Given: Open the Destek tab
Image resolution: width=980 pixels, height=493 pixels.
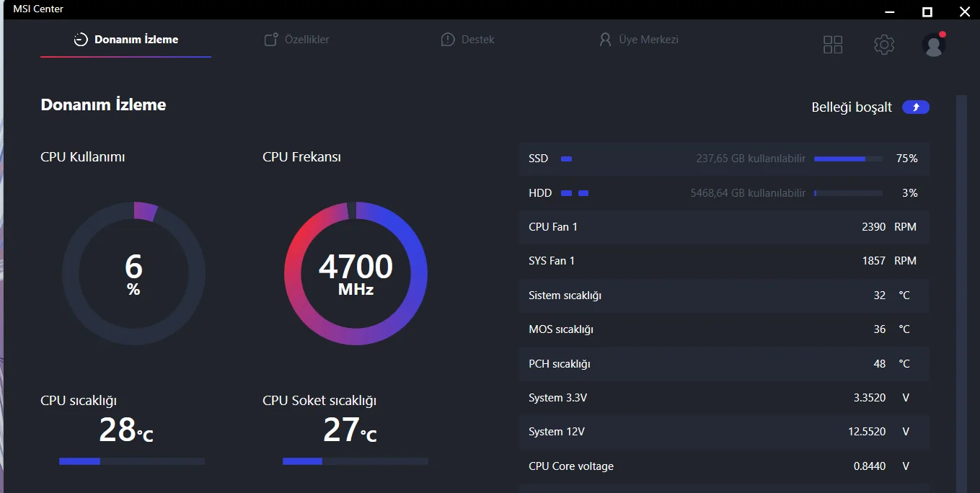Looking at the screenshot, I should (x=477, y=40).
